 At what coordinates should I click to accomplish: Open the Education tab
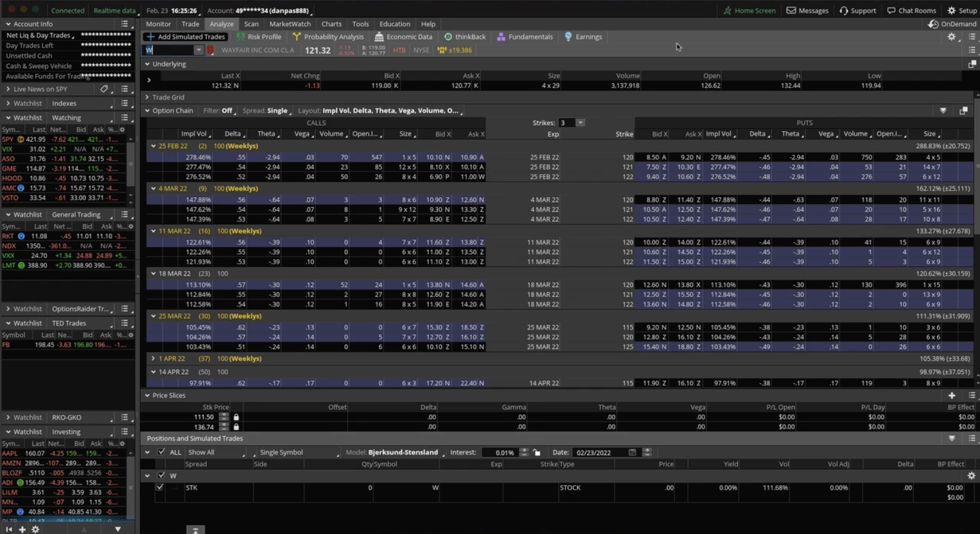pos(395,24)
